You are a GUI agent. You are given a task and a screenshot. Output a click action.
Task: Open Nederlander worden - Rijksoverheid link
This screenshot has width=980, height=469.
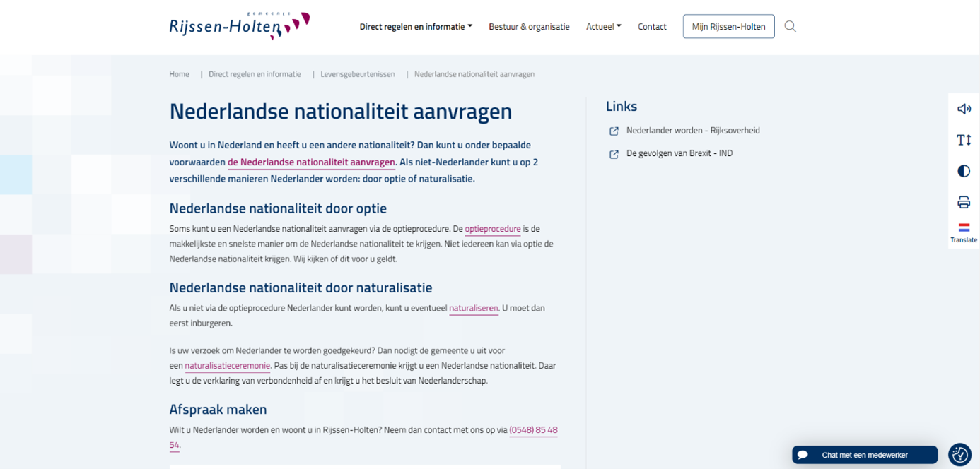tap(693, 131)
